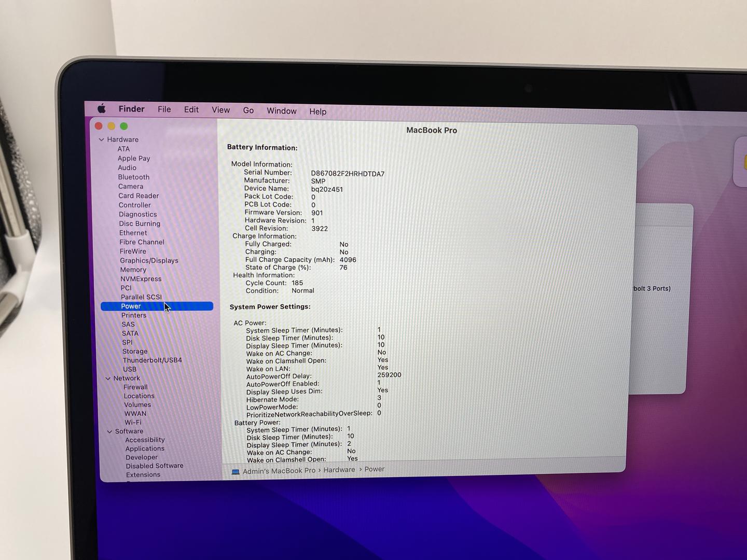Select ATA in the sidebar

[x=123, y=149]
